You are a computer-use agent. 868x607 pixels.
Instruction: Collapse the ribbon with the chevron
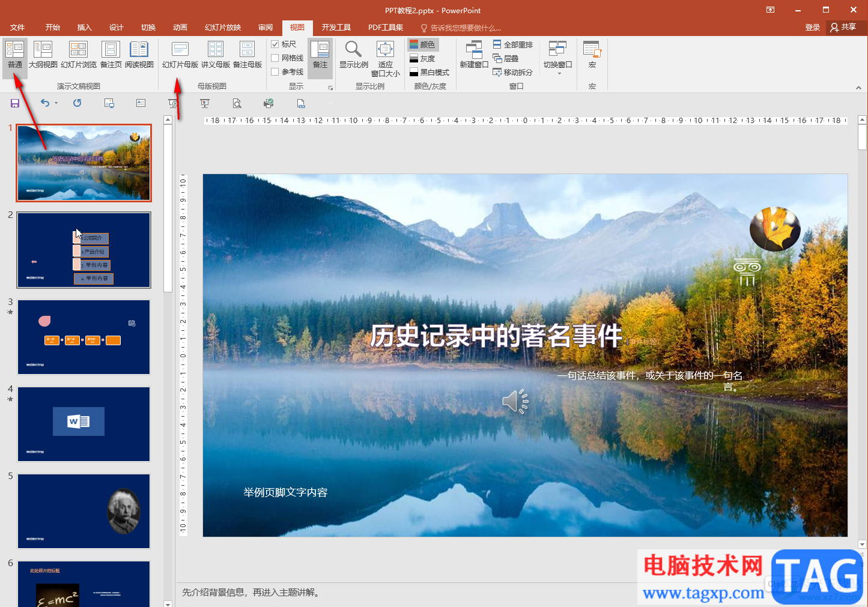pos(858,88)
